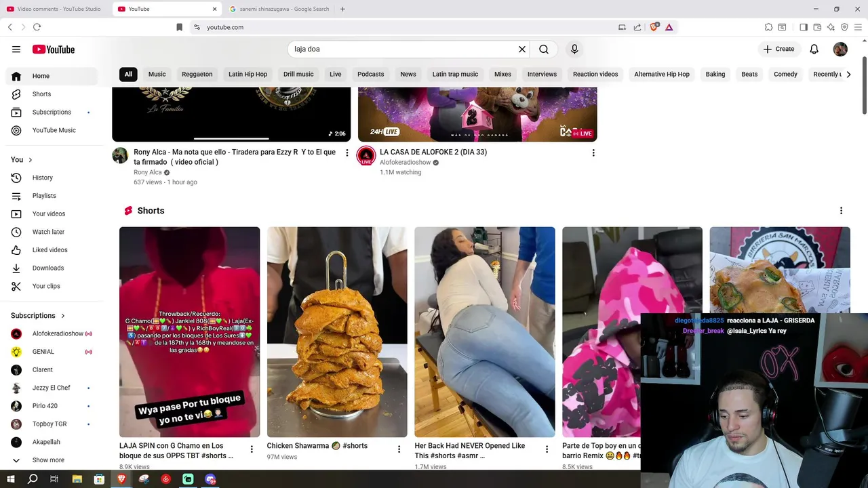The height and width of the screenshot is (488, 868).
Task: Select the Reggaeton chip
Action: 197,74
